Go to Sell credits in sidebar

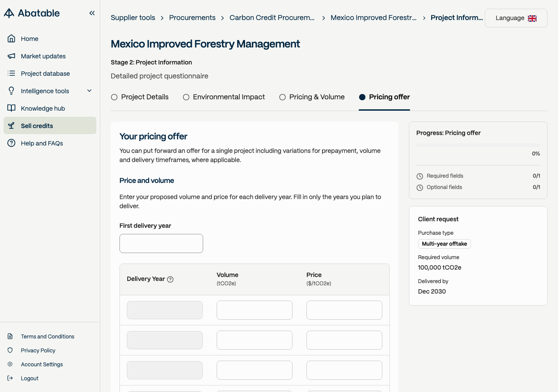tap(37, 126)
